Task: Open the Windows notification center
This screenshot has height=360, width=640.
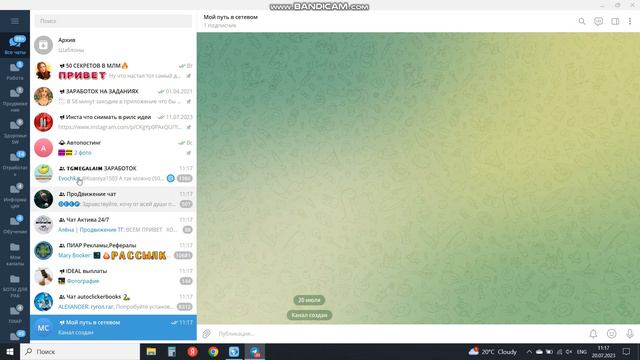Action: click(627, 351)
